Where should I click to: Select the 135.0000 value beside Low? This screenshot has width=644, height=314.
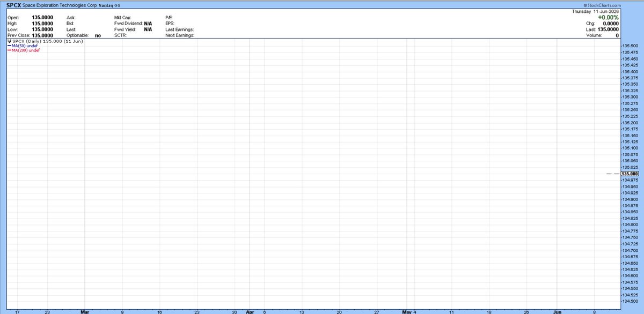pos(42,29)
